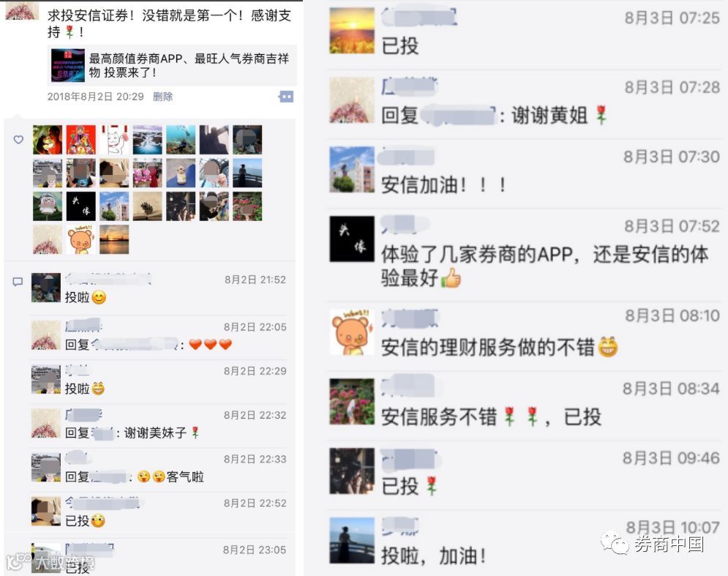
Task: Tap the comment/like options button beside 删除
Action: coord(286,97)
